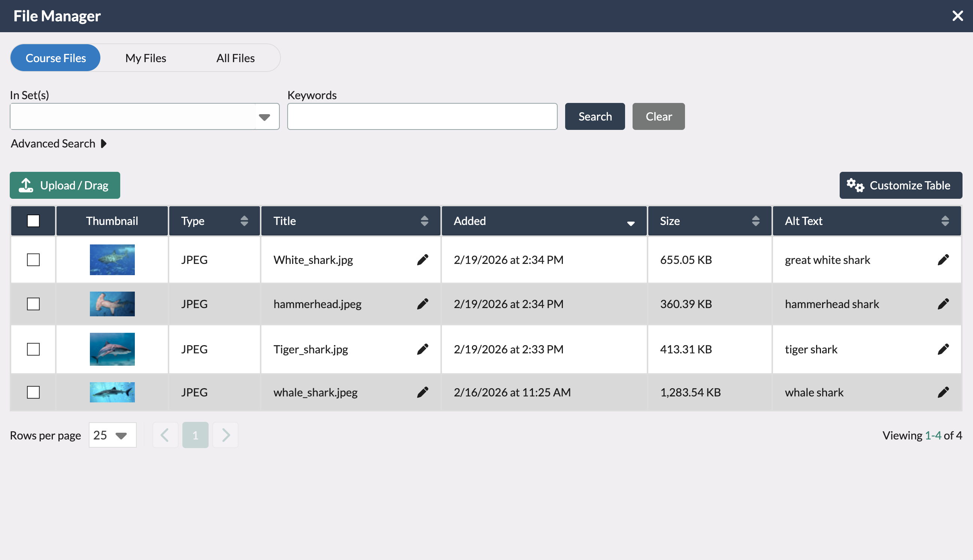Edit the whale shark alt text

[943, 392]
